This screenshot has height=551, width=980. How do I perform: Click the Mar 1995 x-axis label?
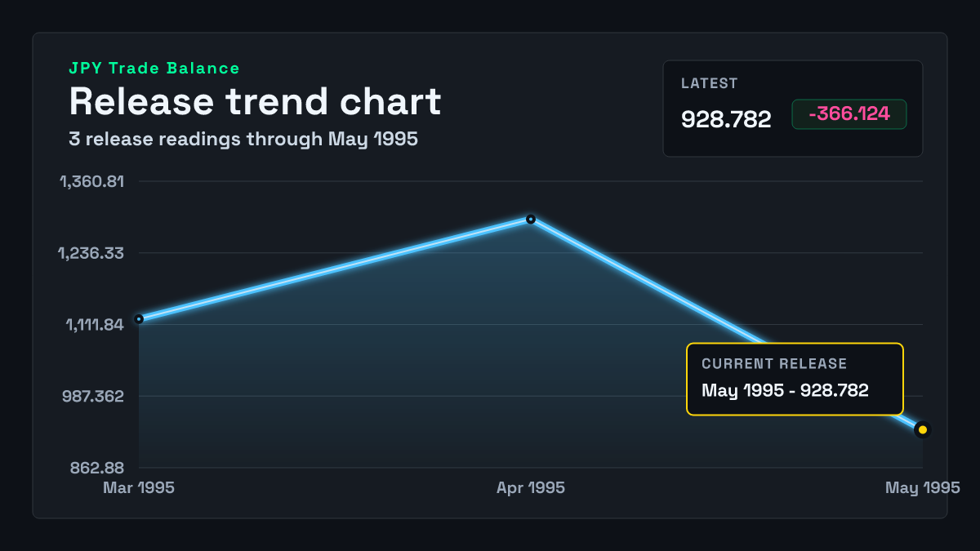[x=139, y=487]
